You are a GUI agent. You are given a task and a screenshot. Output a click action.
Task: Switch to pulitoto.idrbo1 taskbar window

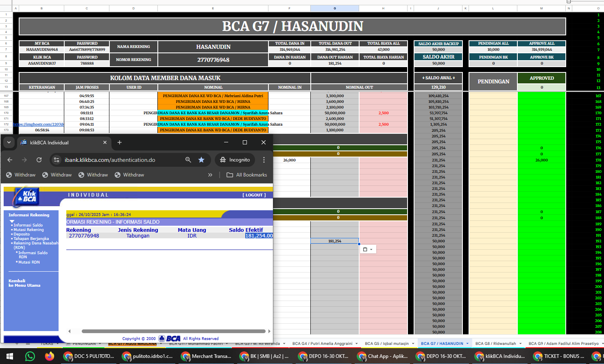tap(148, 356)
